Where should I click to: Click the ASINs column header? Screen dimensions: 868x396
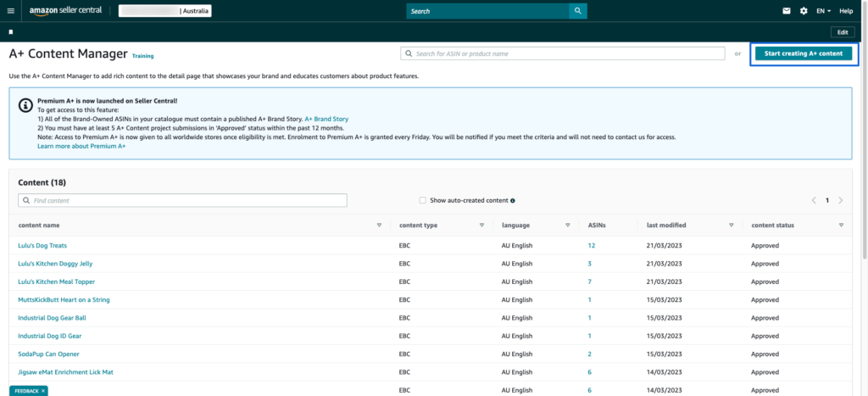595,226
